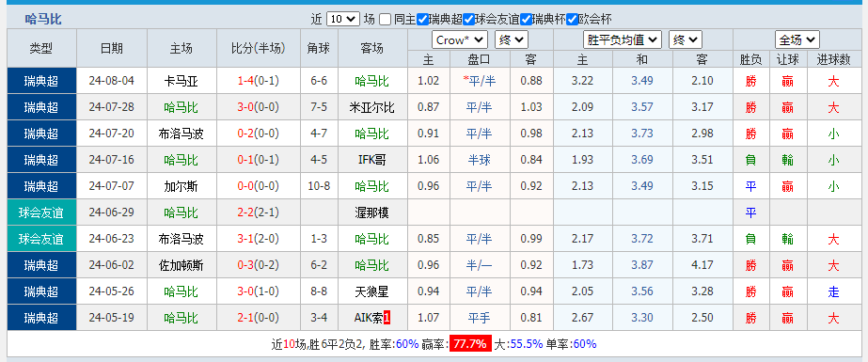The width and height of the screenshot is (868, 362).
Task: Open the 胜平负均值 odds type dropdown
Action: point(623,39)
